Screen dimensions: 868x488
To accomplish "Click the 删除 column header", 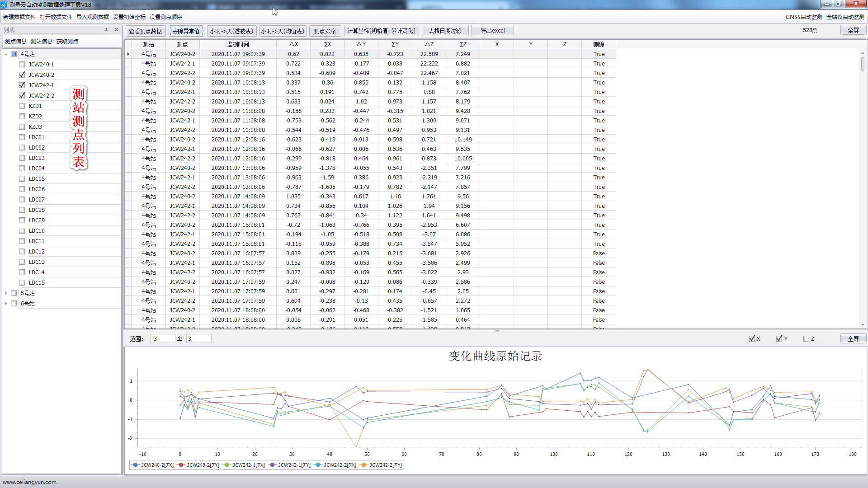I will click(x=599, y=45).
